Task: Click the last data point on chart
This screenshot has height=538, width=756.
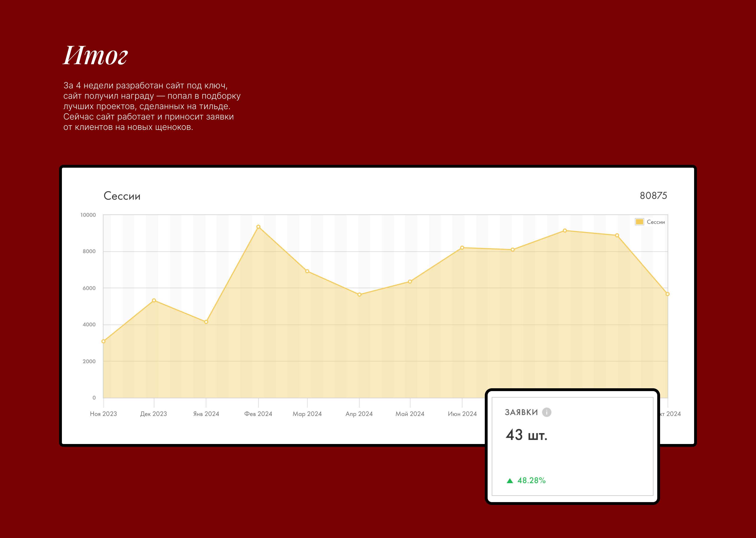Action: [668, 294]
